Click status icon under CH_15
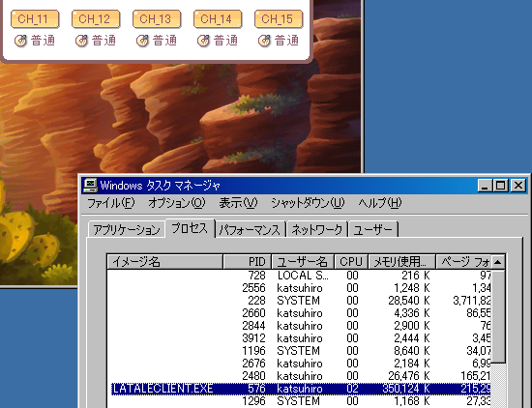532x408 pixels. coord(264,41)
